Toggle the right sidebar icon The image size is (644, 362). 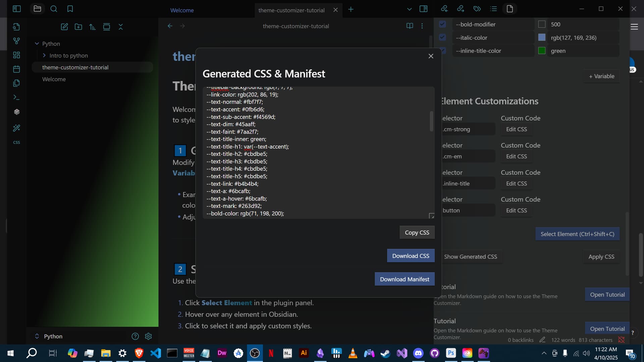pos(424,9)
